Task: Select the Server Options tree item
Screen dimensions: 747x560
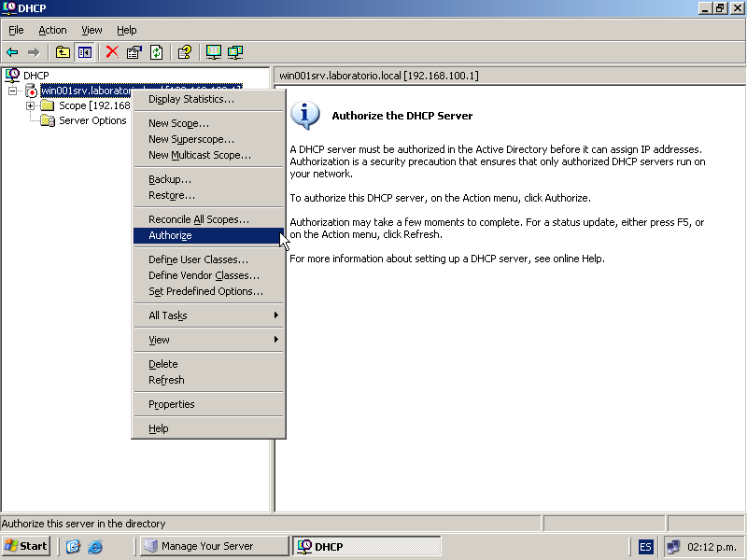Action: click(92, 120)
